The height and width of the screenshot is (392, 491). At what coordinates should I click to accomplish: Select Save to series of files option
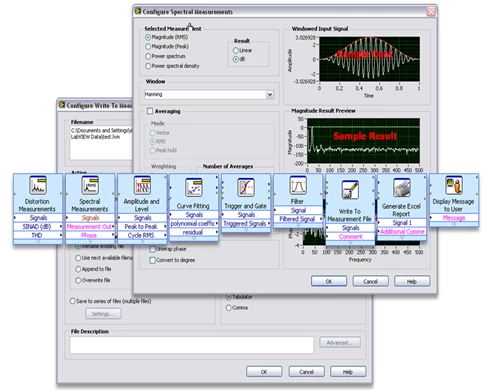pyautogui.click(x=72, y=301)
